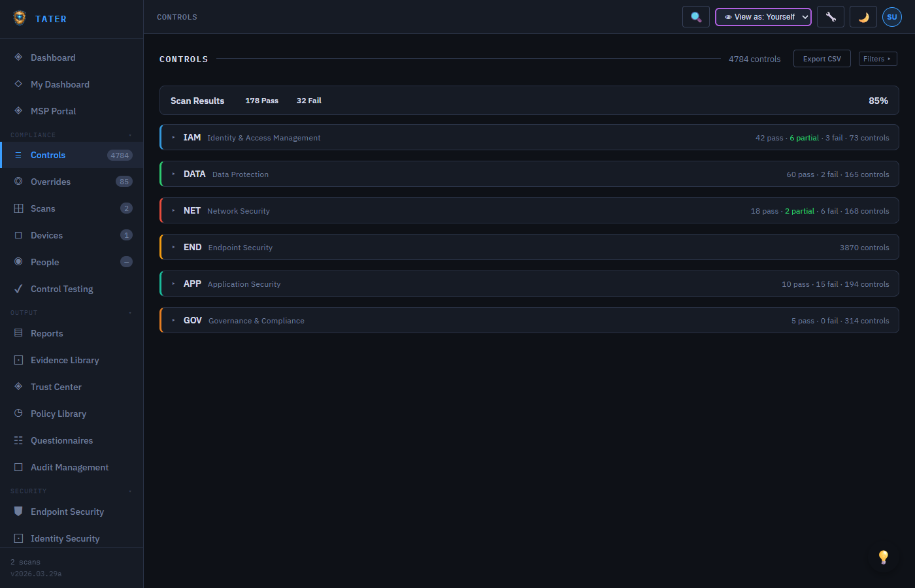
Task: Click the 85% scan score
Action: 878,101
